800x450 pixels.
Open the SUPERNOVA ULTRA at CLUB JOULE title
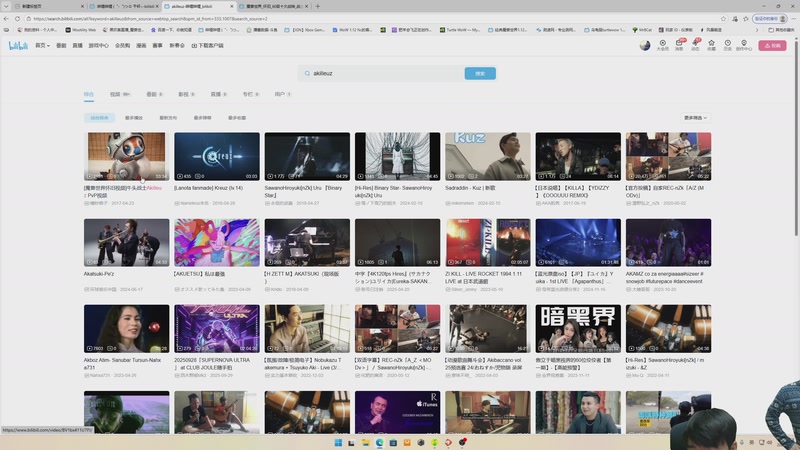click(x=212, y=363)
